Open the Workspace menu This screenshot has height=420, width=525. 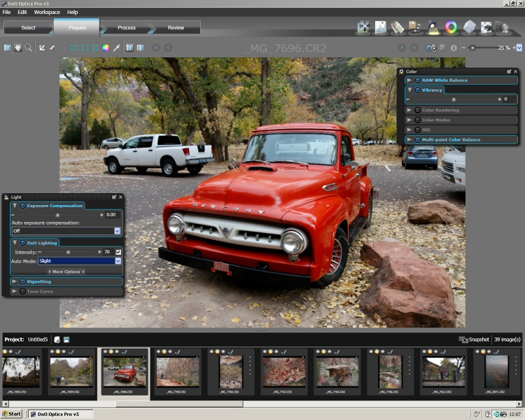(47, 12)
